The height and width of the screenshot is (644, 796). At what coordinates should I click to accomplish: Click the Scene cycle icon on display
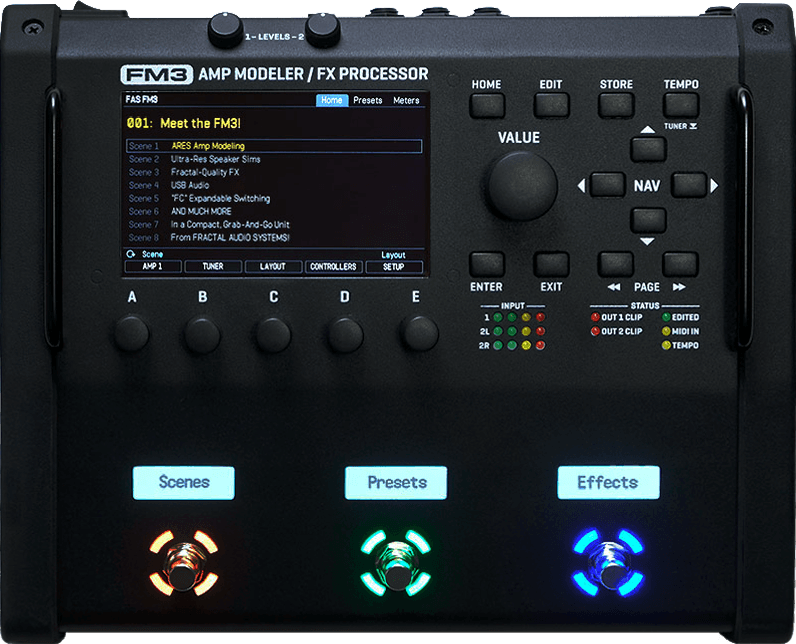(131, 254)
